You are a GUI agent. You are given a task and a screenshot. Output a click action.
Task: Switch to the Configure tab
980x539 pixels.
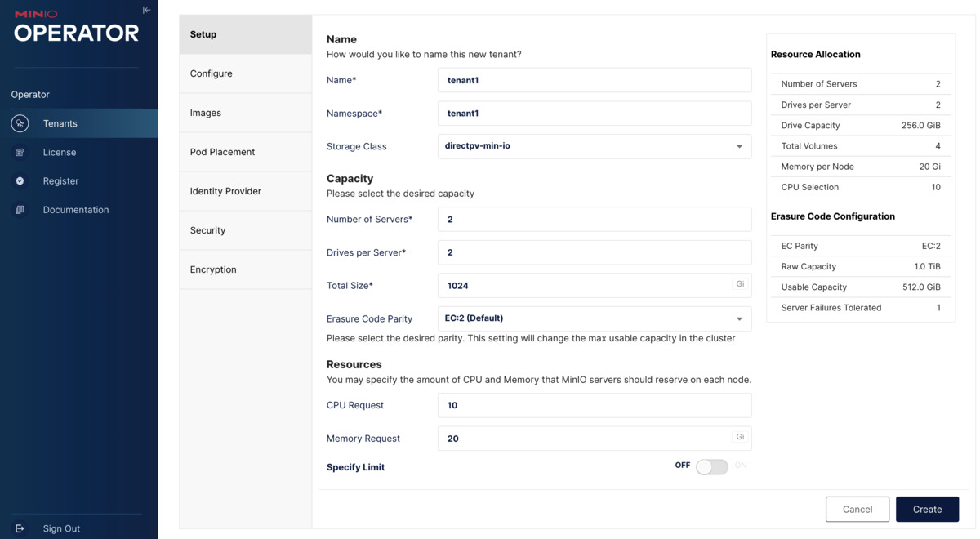246,73
